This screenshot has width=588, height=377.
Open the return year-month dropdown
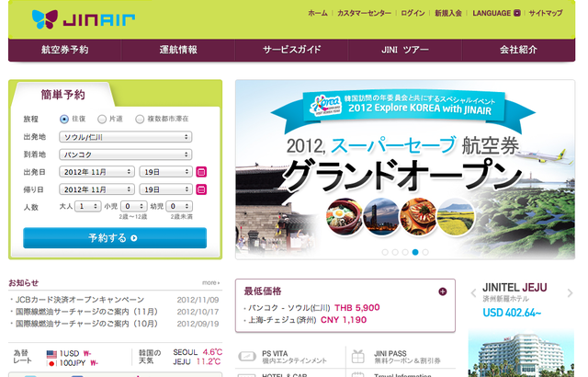[x=96, y=189]
